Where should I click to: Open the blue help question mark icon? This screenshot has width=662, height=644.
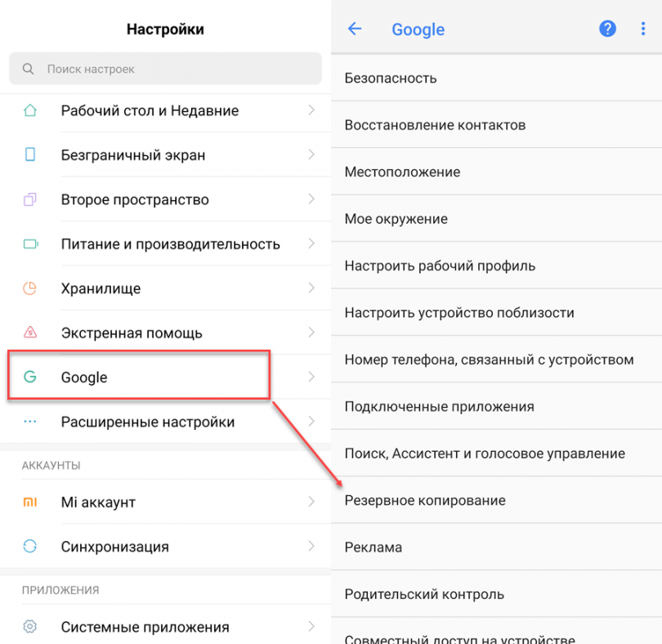[607, 29]
